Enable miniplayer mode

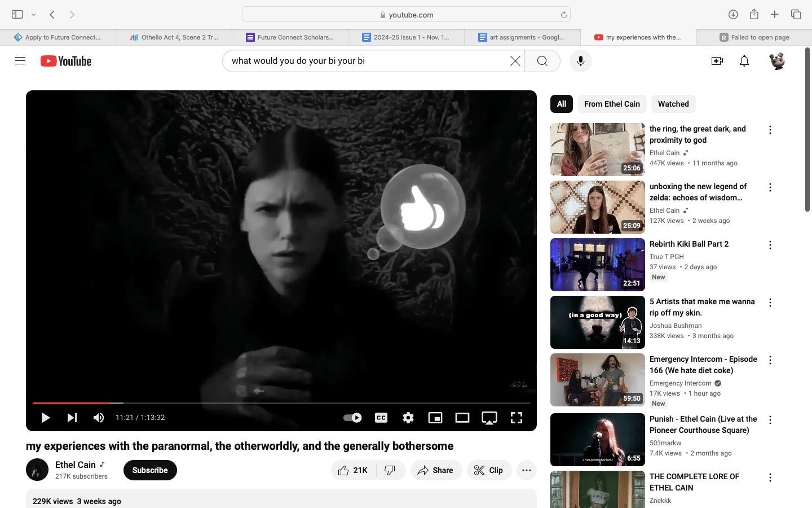(435, 418)
